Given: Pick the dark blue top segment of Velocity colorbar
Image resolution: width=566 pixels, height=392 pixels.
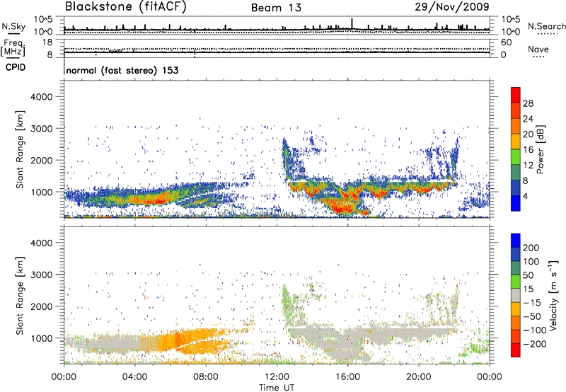Looking at the screenshot, I should pyautogui.click(x=516, y=241).
